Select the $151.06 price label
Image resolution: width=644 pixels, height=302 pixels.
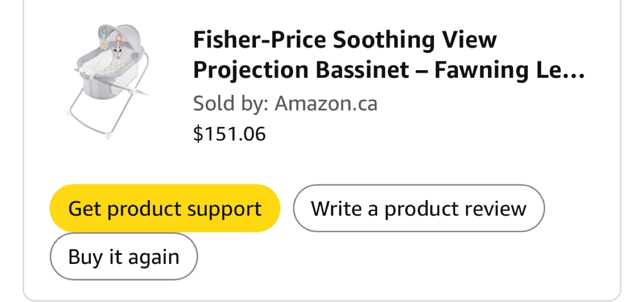click(x=229, y=134)
